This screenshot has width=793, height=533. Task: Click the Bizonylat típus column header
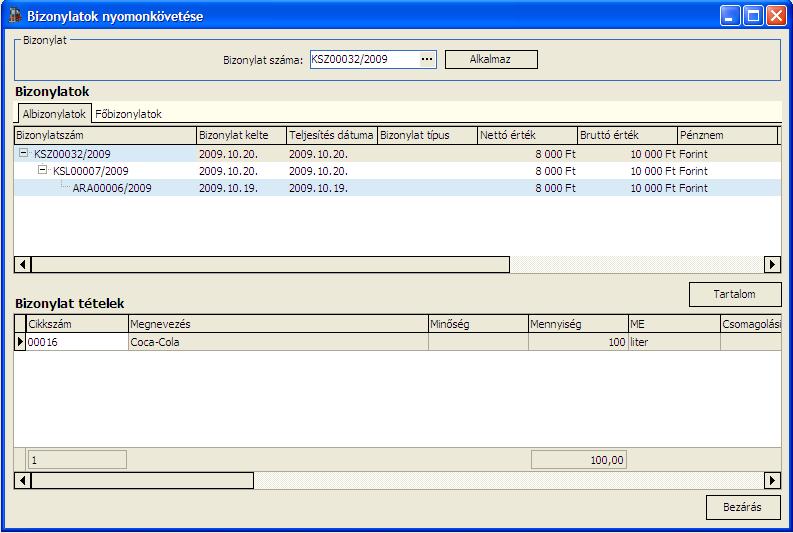click(x=427, y=135)
